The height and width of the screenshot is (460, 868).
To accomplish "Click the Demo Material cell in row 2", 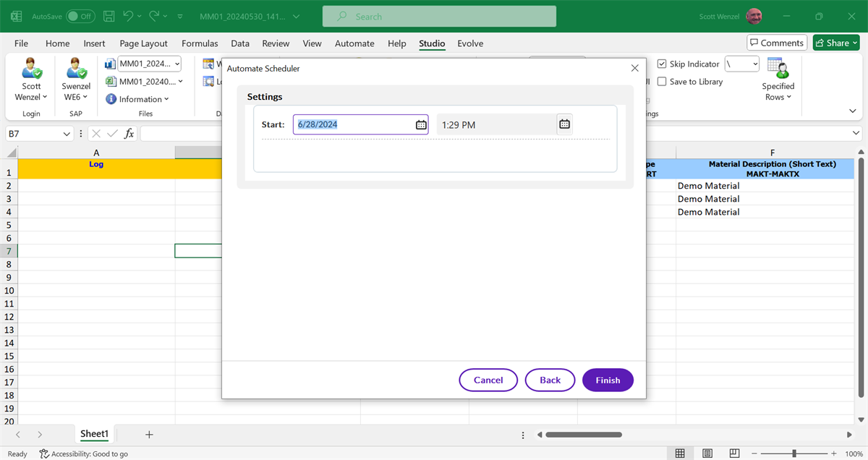I will tap(765, 186).
